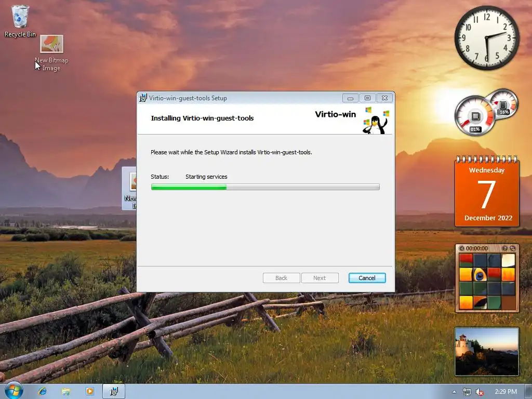Select the partially hidden desktop file behind the dialog
The image size is (532, 399).
pyautogui.click(x=129, y=188)
